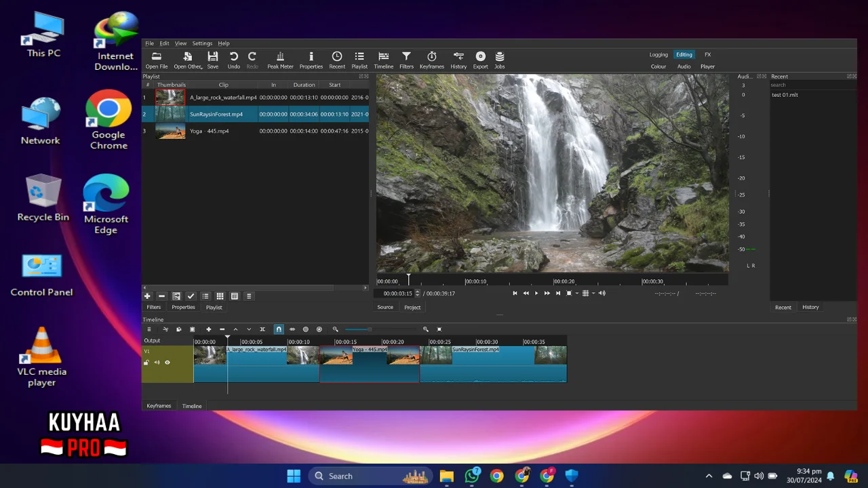
Task: Click the Export toolbar icon
Action: pos(481,60)
